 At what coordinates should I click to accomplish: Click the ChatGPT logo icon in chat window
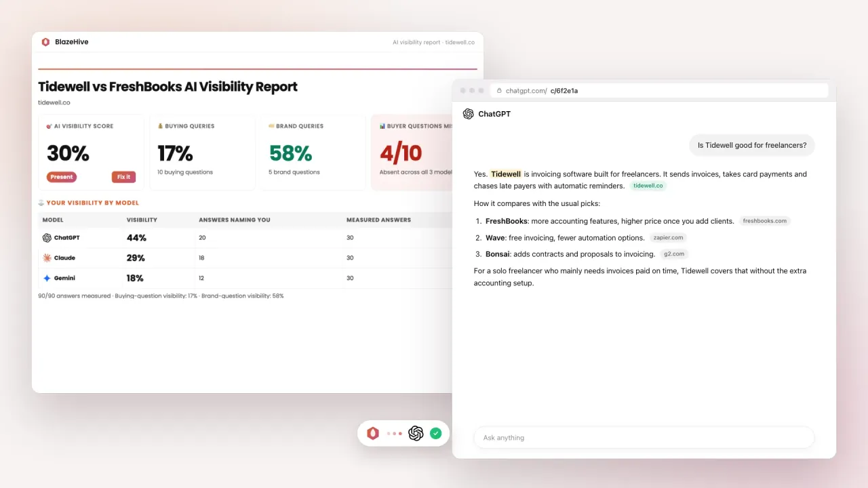[x=468, y=114]
